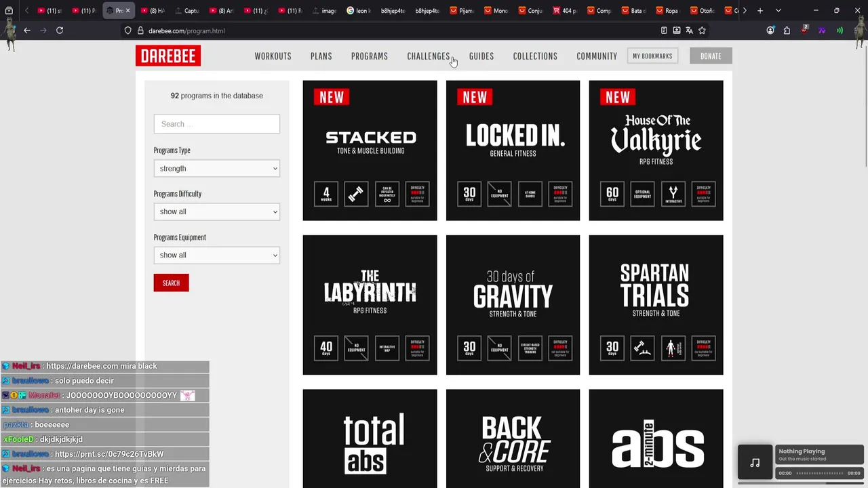The height and width of the screenshot is (488, 868).
Task: Open the 2-Minute Abs program card
Action: point(656,439)
